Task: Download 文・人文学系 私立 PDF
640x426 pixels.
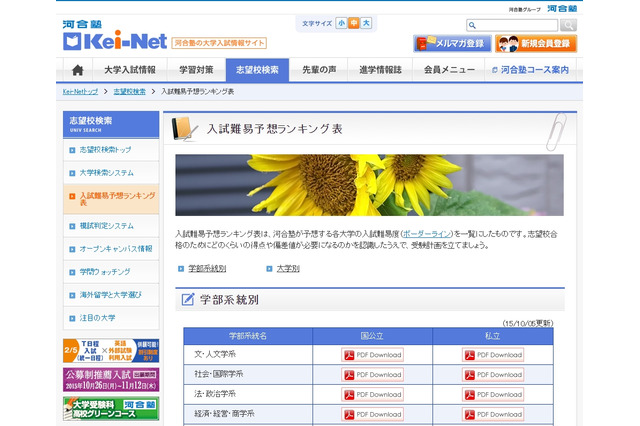Action: (x=493, y=355)
